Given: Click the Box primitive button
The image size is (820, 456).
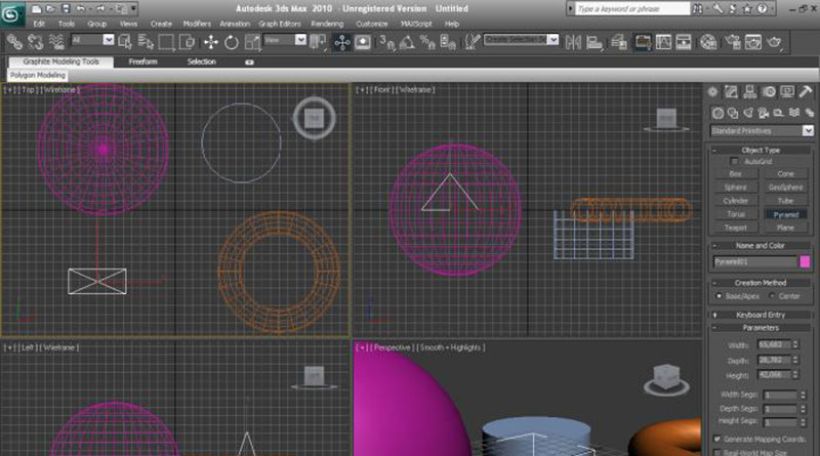Looking at the screenshot, I should (x=735, y=174).
